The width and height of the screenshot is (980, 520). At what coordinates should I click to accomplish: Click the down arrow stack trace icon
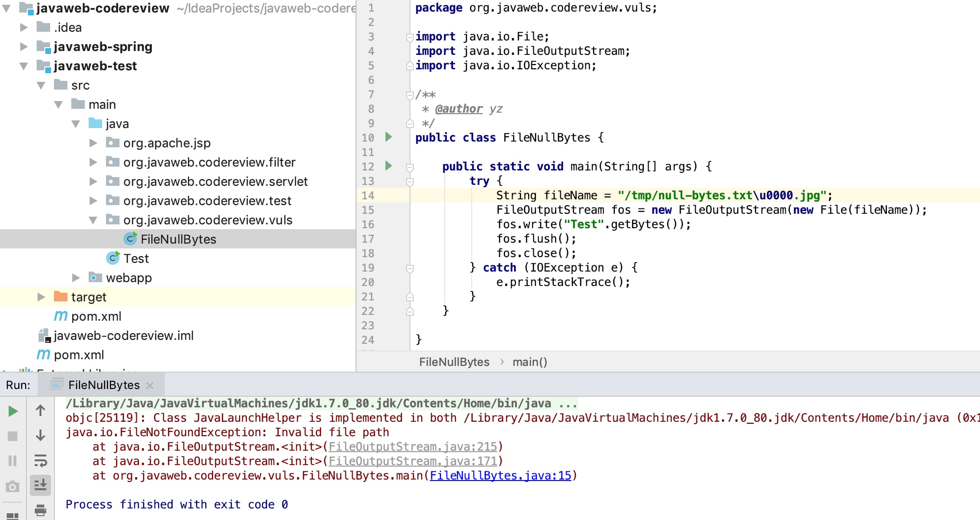click(x=40, y=436)
